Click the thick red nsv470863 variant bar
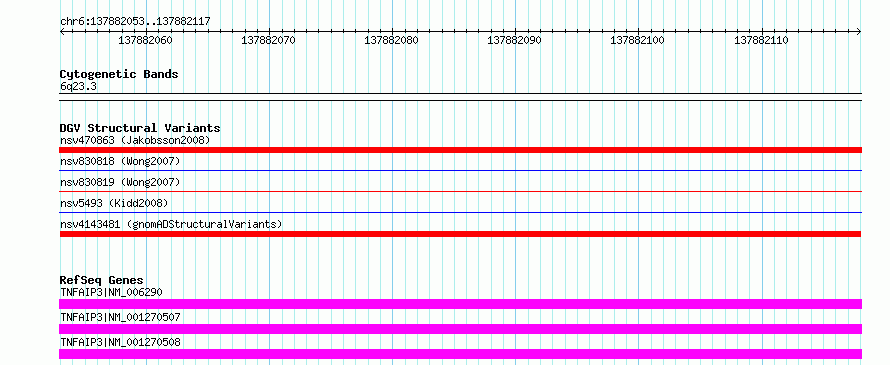Viewport: 890px width, 365px height. [x=460, y=150]
